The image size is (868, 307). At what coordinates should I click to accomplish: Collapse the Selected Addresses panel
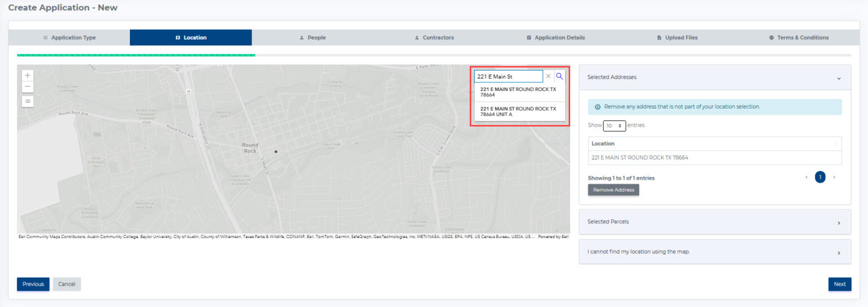(x=839, y=78)
